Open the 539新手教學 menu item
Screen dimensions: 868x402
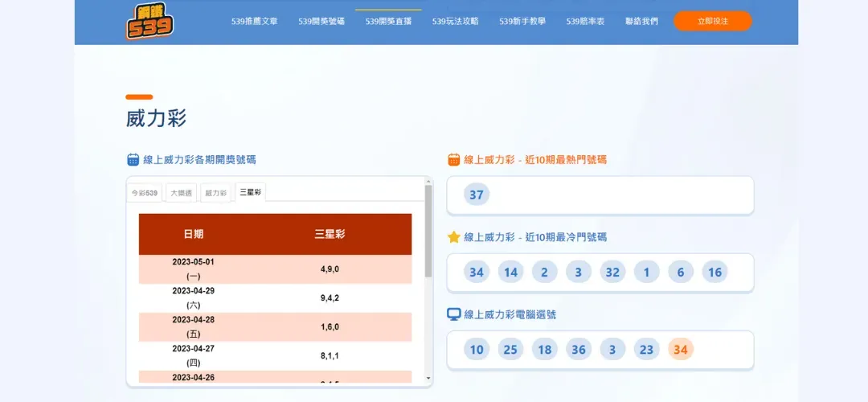pyautogui.click(x=522, y=22)
